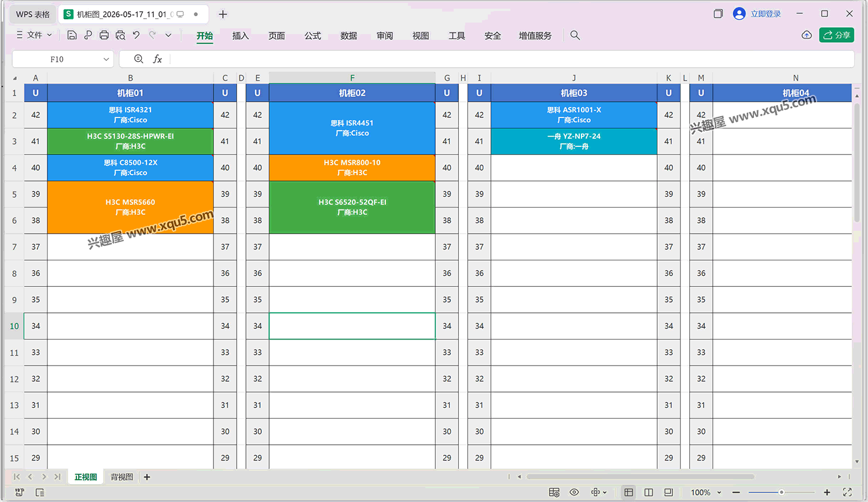The width and height of the screenshot is (868, 502).
Task: Switch to page layout view icon
Action: pos(649,492)
